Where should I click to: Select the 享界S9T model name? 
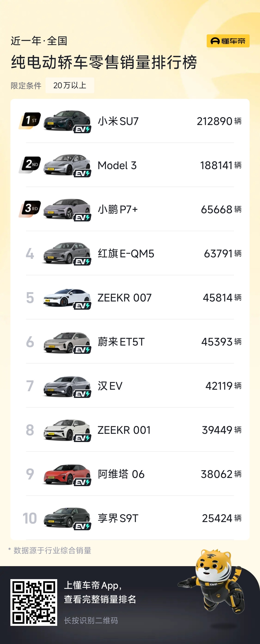coord(118,518)
